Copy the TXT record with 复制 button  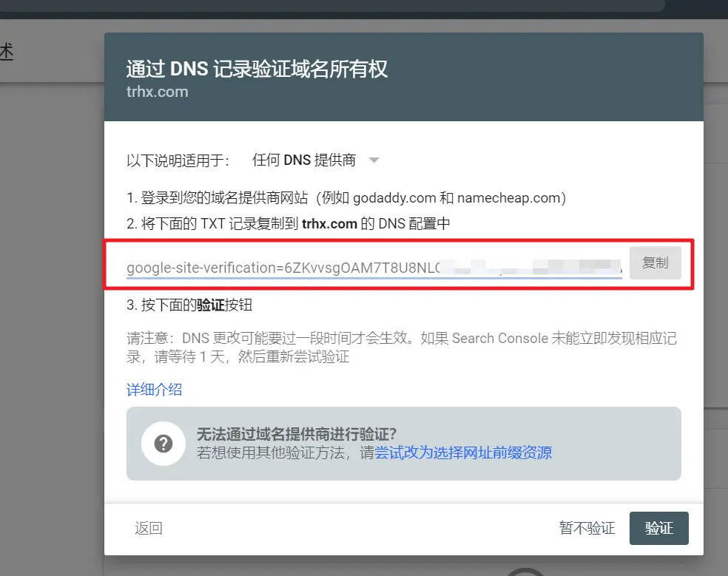click(x=655, y=263)
